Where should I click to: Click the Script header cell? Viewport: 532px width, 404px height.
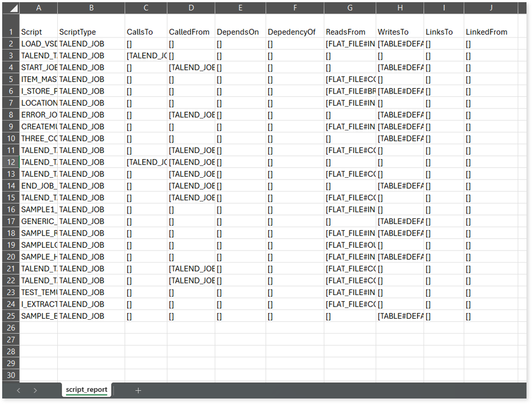tap(38, 32)
